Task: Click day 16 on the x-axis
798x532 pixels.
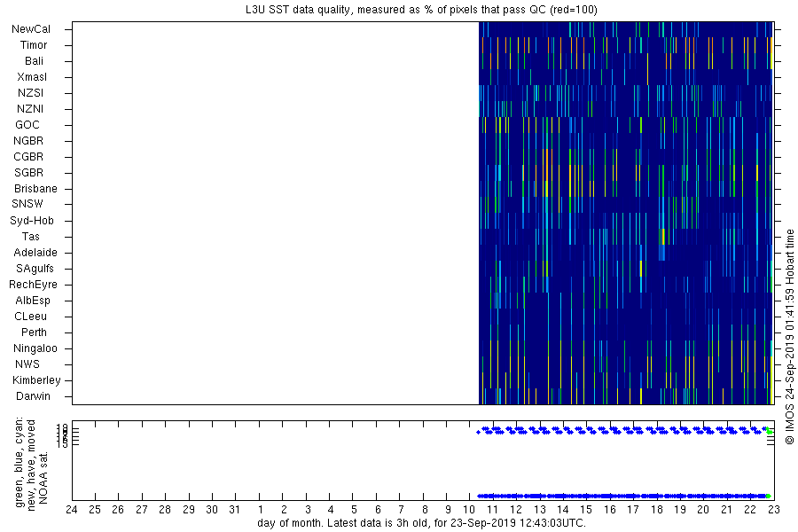Action: [x=610, y=510]
